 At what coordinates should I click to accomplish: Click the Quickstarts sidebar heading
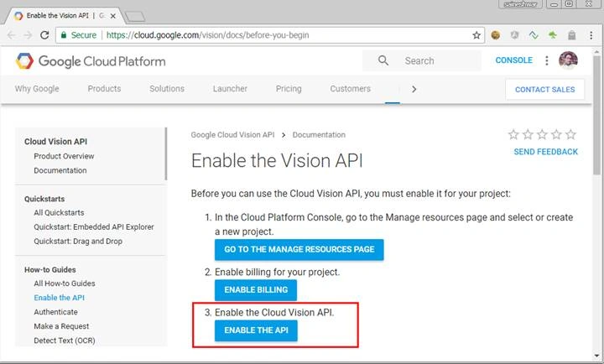(44, 199)
